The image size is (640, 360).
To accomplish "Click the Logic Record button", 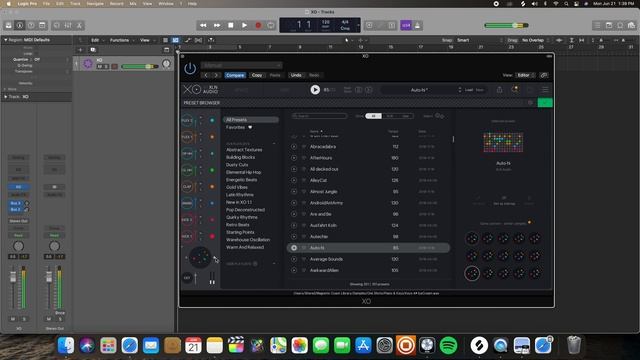I will (x=258, y=25).
